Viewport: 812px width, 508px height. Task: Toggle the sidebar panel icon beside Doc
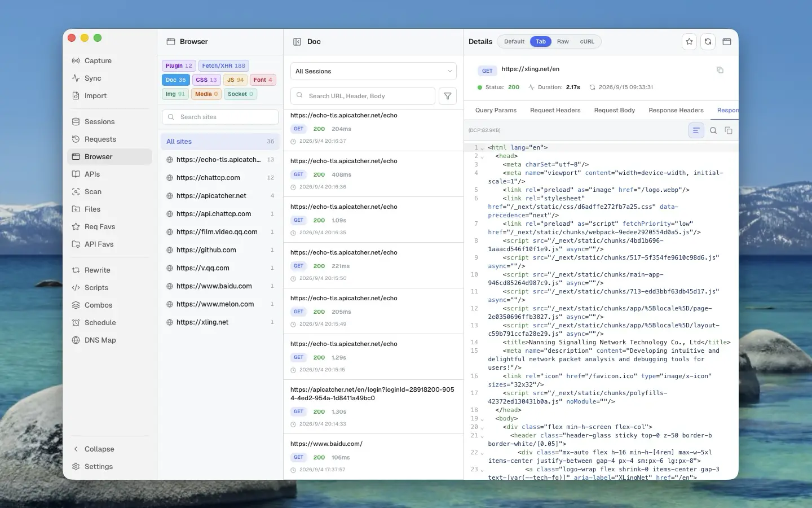[x=297, y=42]
